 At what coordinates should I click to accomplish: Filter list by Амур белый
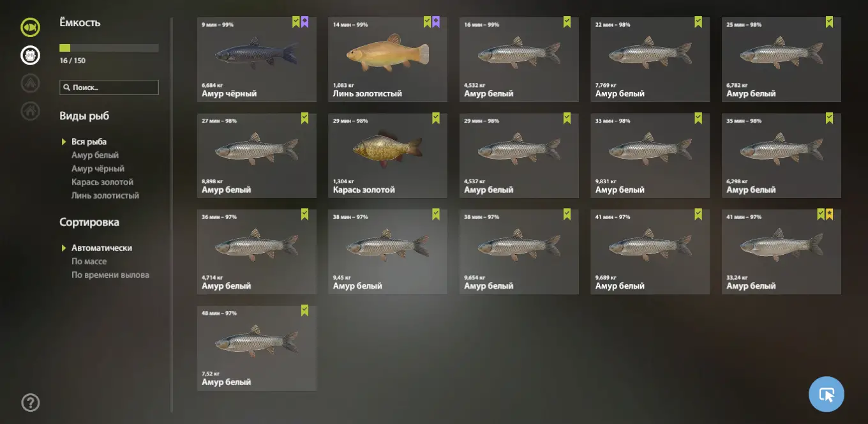point(94,155)
